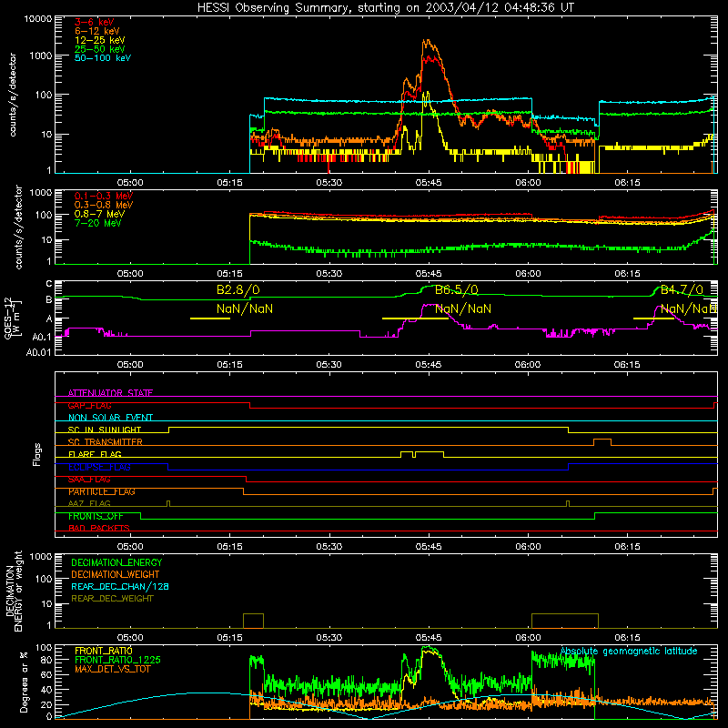This screenshot has width=728, height=728.
Task: Click the HESSI Observing Summary plot title
Action: coord(385,8)
